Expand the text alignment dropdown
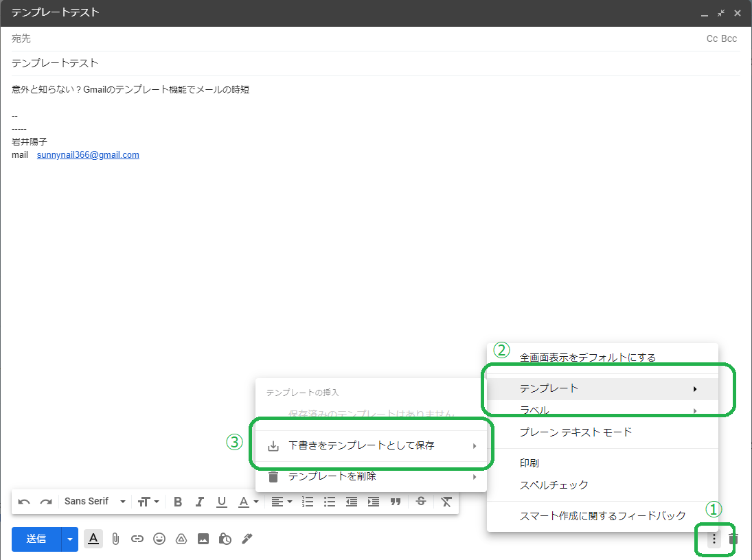The height and width of the screenshot is (560, 752). (x=281, y=502)
